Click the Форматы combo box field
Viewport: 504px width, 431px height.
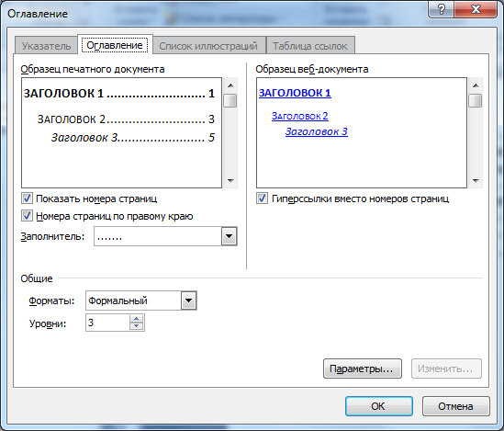(x=141, y=301)
